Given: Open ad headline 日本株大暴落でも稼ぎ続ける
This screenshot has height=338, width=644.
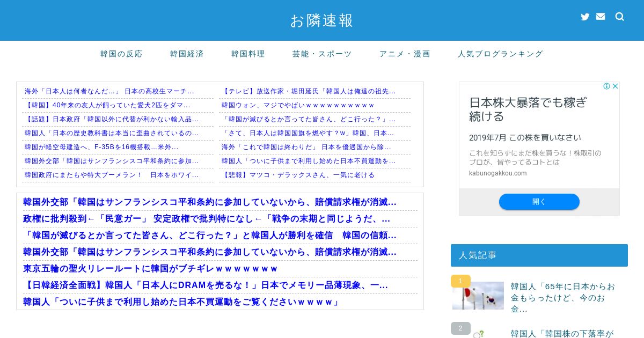Looking at the screenshot, I should [x=528, y=109].
